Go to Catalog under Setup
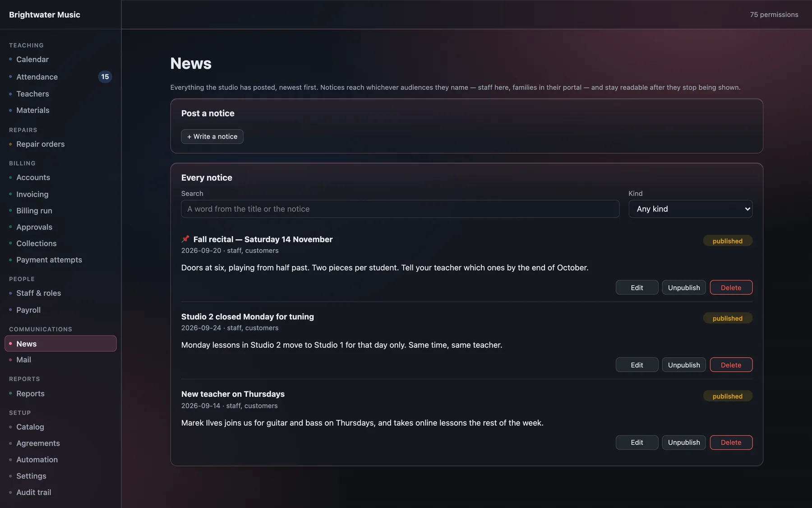Viewport: 812px width, 508px height. coord(60,427)
